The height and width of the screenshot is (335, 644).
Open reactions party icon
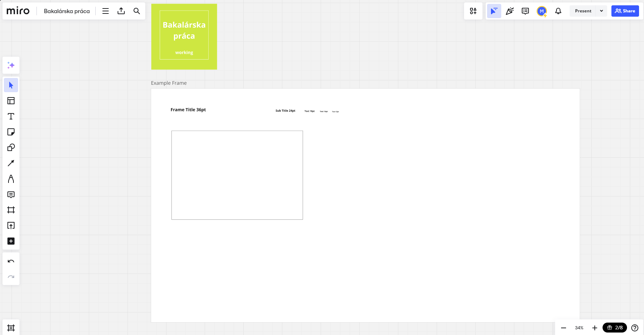tap(510, 11)
